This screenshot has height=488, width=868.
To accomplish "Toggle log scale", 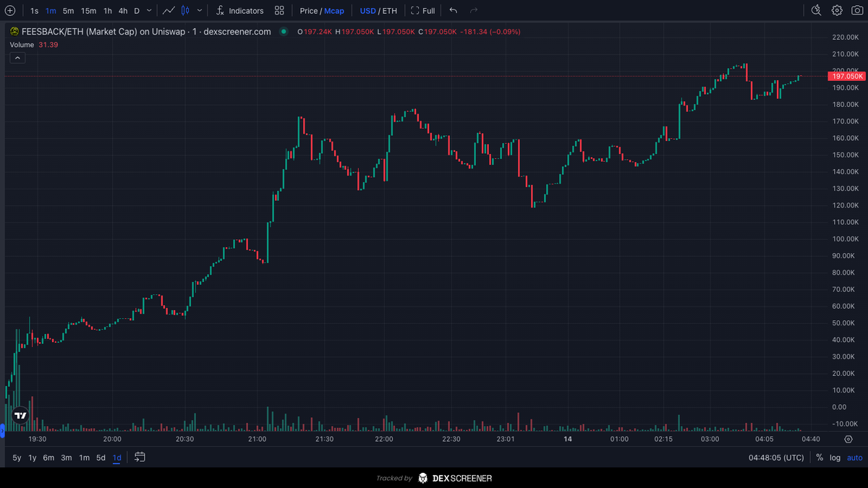I will 835,458.
